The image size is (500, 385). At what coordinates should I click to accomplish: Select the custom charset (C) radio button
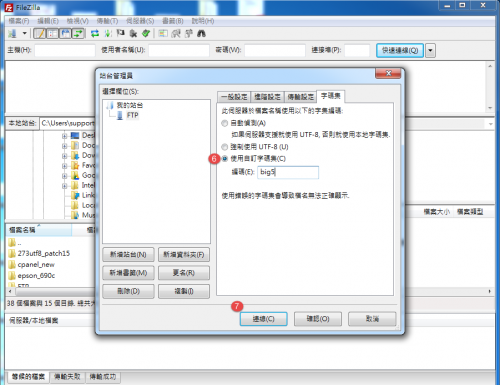point(225,159)
